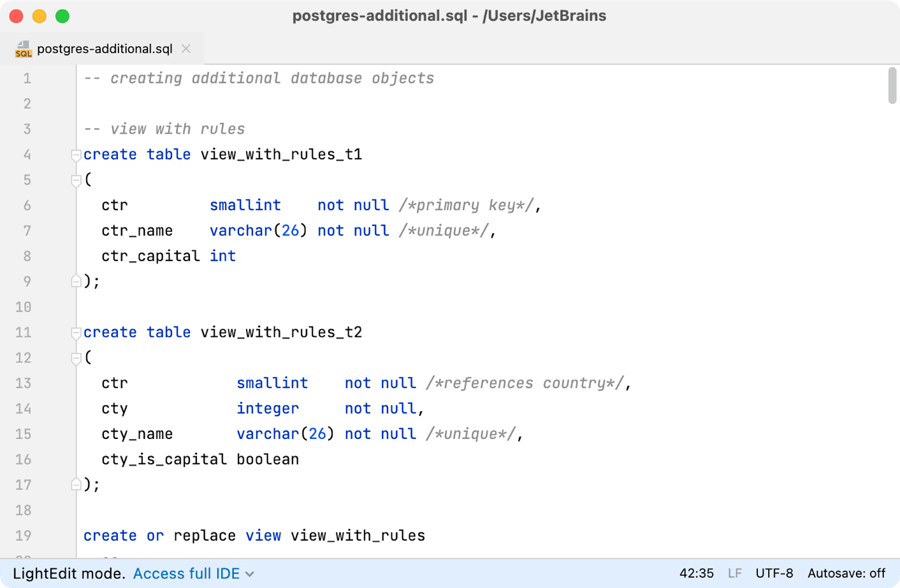This screenshot has width=900, height=588.
Task: Click the cty_name column on line 15
Action: 137,434
